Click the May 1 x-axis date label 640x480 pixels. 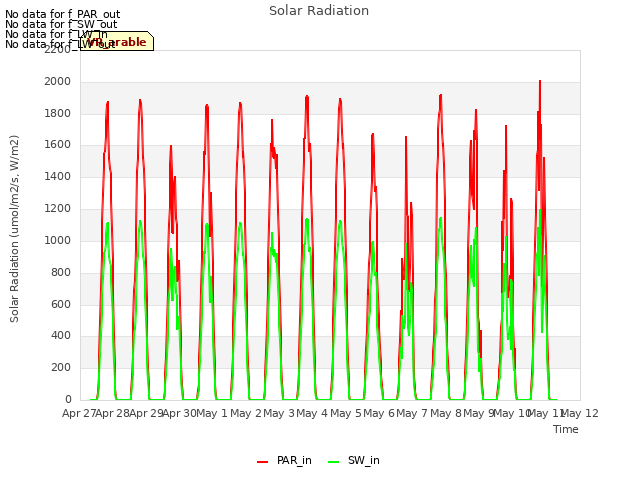[212, 413]
